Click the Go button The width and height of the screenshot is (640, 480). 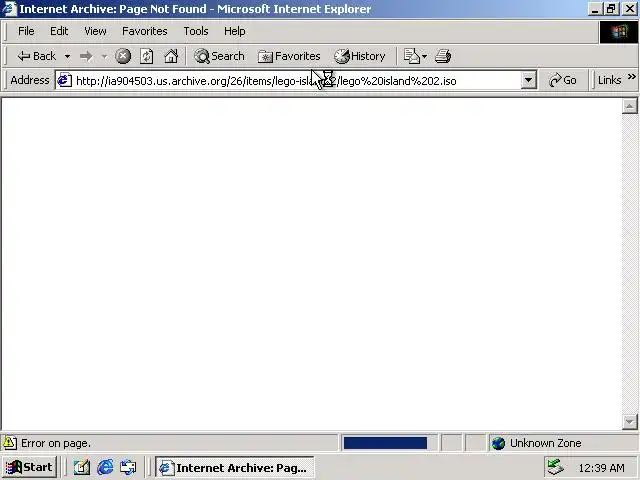pyautogui.click(x=562, y=80)
